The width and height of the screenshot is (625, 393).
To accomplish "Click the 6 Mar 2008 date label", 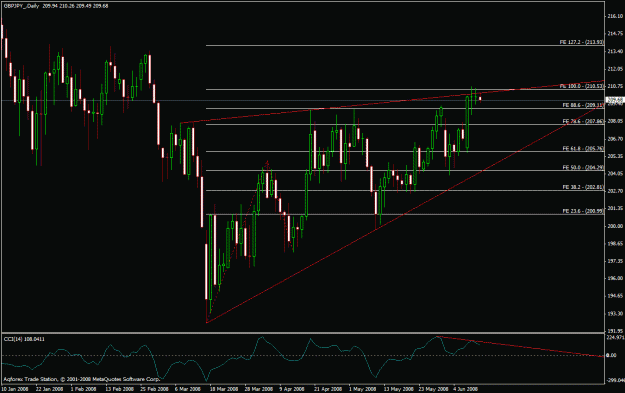I will (x=188, y=389).
